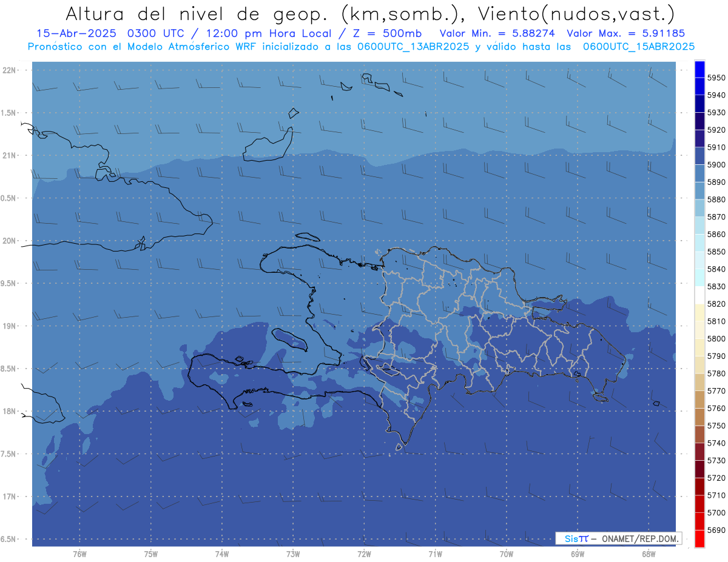Click the '74W' longitude label
This screenshot has width=728, height=562.
[221, 554]
